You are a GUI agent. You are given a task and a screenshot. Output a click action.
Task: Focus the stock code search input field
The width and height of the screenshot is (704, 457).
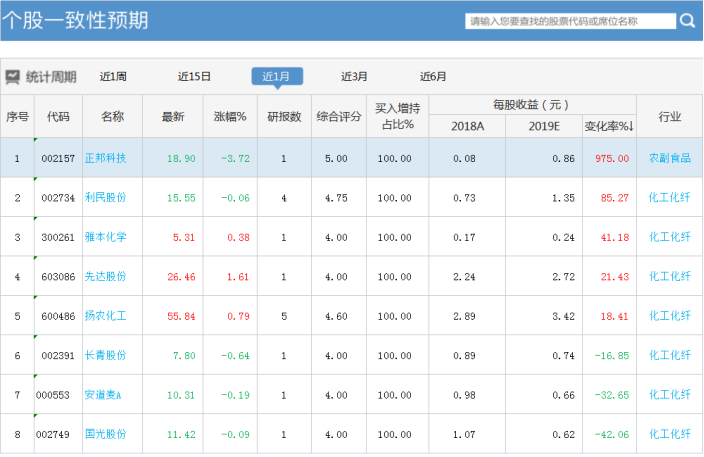pyautogui.click(x=570, y=21)
